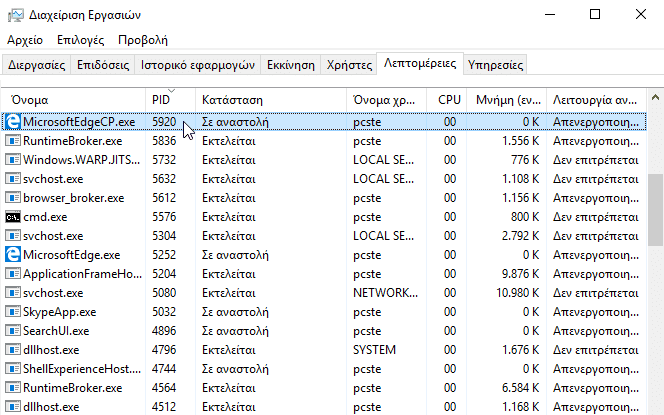Screen dimensions: 664x415
Task: Click the cmd.exe console icon
Action: tap(14, 217)
